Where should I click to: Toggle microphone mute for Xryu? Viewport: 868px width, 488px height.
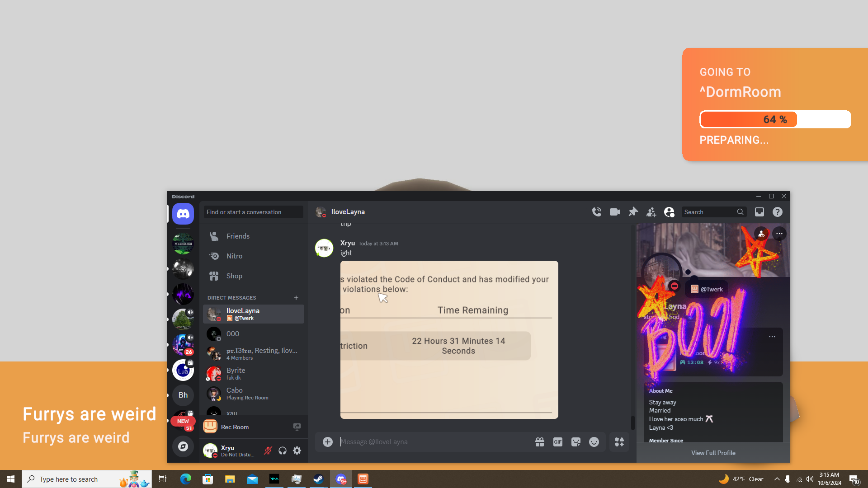point(268,450)
